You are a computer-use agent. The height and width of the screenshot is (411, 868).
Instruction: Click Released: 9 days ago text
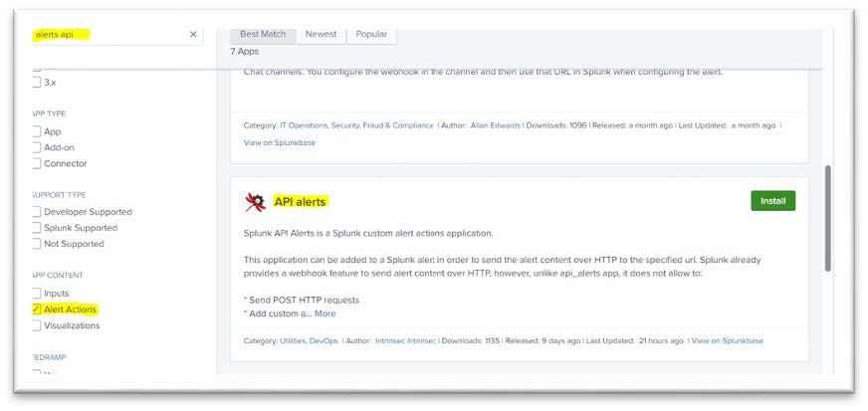pyautogui.click(x=543, y=340)
